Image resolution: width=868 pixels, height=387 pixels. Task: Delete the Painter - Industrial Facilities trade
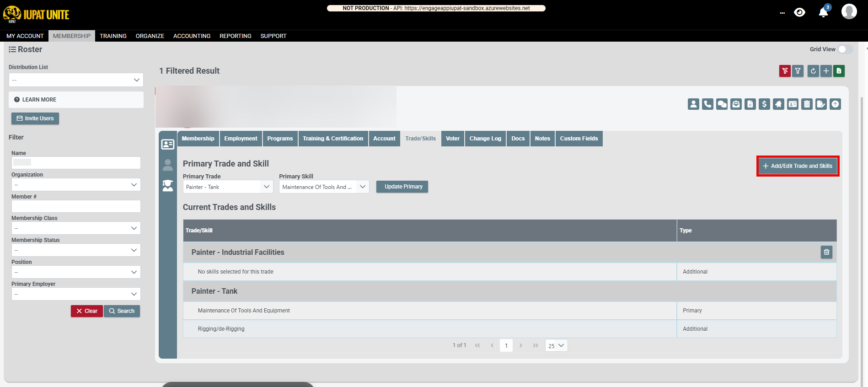click(826, 252)
